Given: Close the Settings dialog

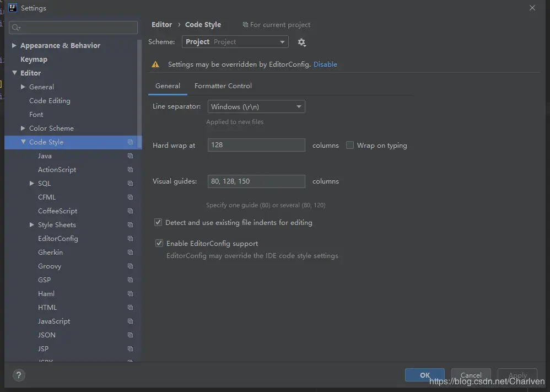Looking at the screenshot, I should tap(532, 8).
